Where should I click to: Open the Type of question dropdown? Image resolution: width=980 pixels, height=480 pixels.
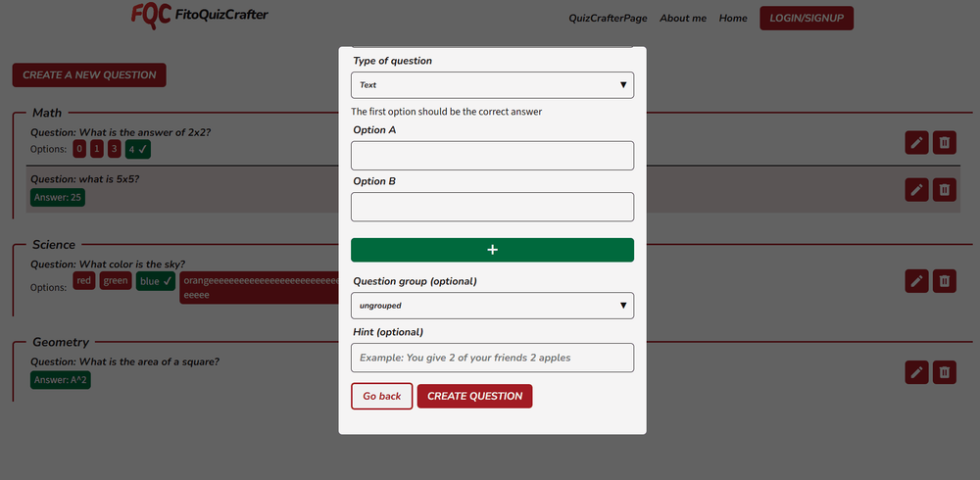[493, 85]
